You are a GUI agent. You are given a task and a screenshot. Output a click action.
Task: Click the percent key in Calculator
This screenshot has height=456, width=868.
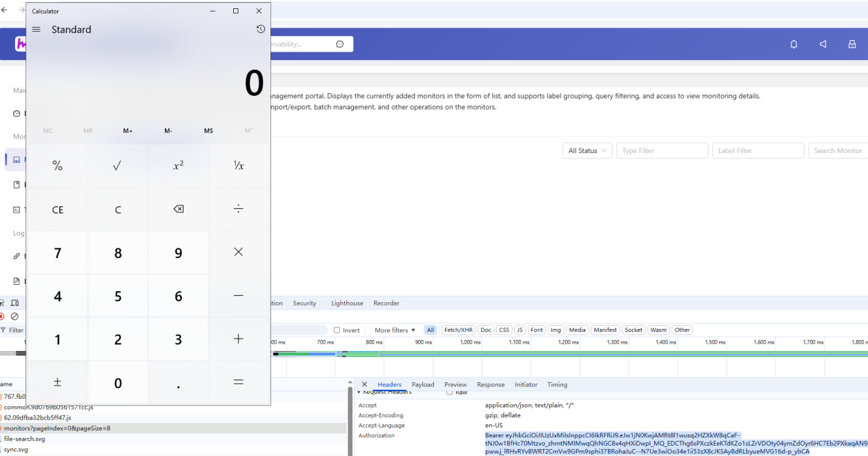pyautogui.click(x=57, y=166)
